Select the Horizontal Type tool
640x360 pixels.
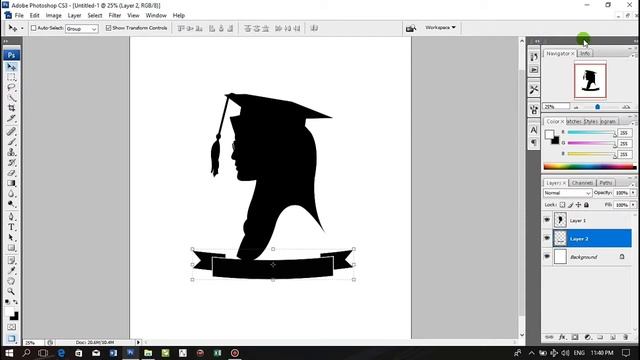click(x=11, y=227)
